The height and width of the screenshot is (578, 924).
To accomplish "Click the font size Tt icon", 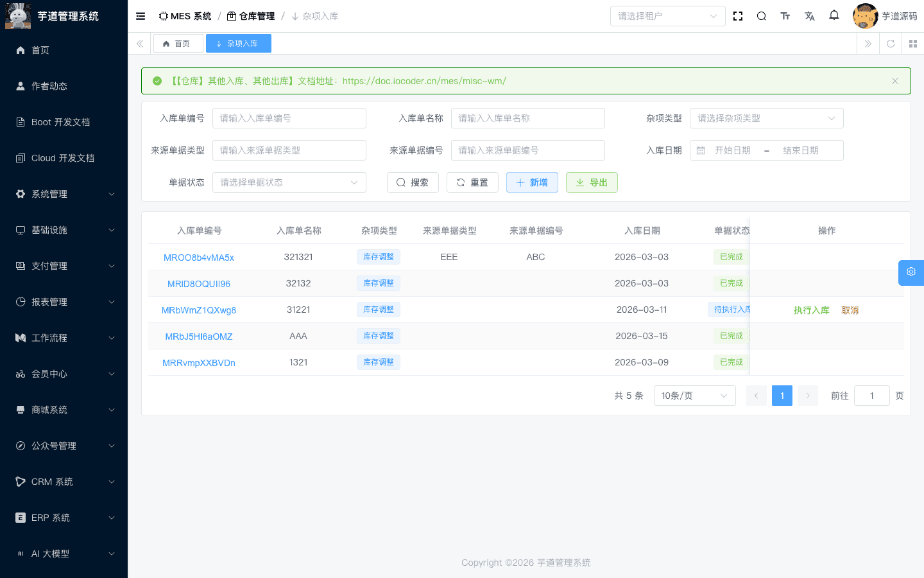I will [785, 15].
